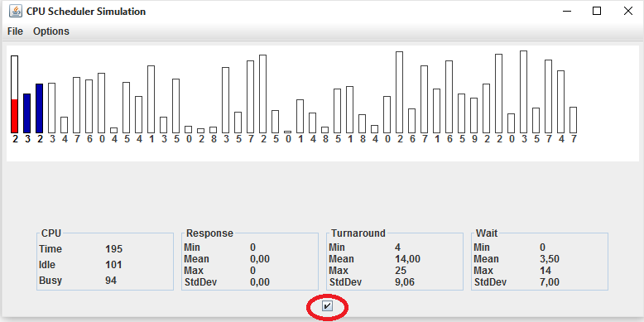The height and width of the screenshot is (322, 644).
Task: Click the Java icon in title bar
Action: point(16,11)
